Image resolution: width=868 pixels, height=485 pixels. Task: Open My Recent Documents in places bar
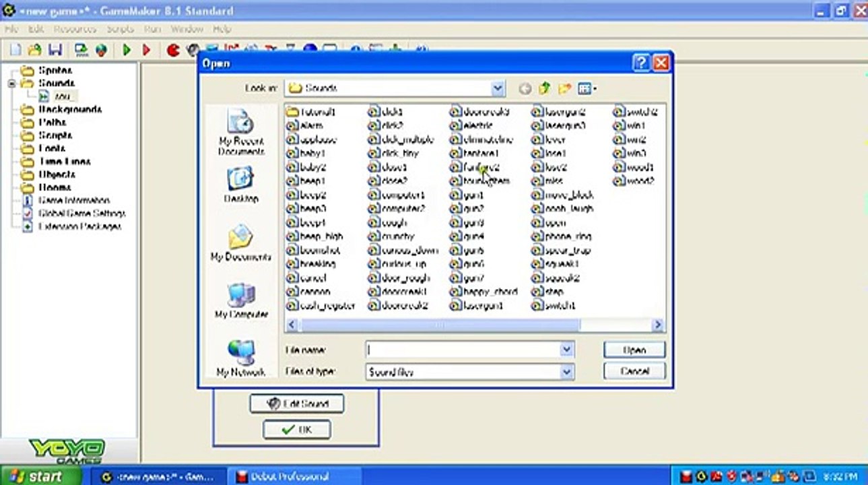[x=240, y=132]
